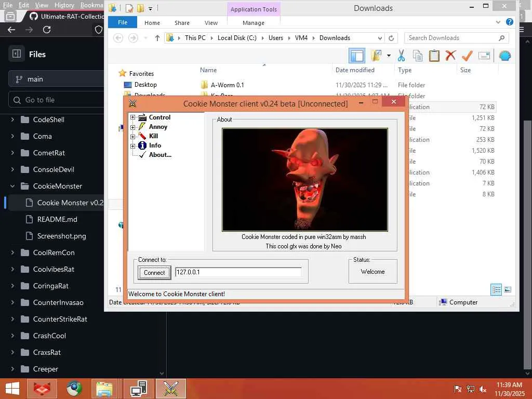
Task: Click the blue shell icon in Explorer toolbar
Action: (505, 56)
